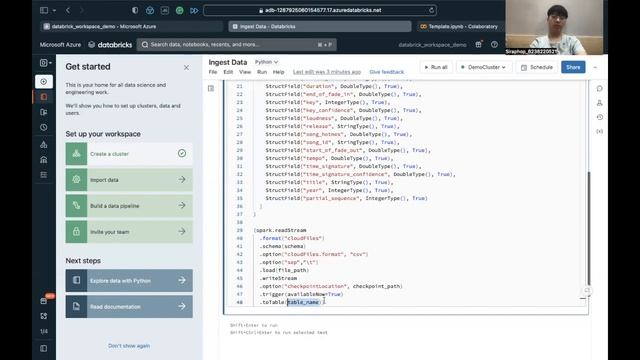Click the privacy shield icon in browser toolbar
Viewport: 640px width, 360px height.
click(x=135, y=10)
